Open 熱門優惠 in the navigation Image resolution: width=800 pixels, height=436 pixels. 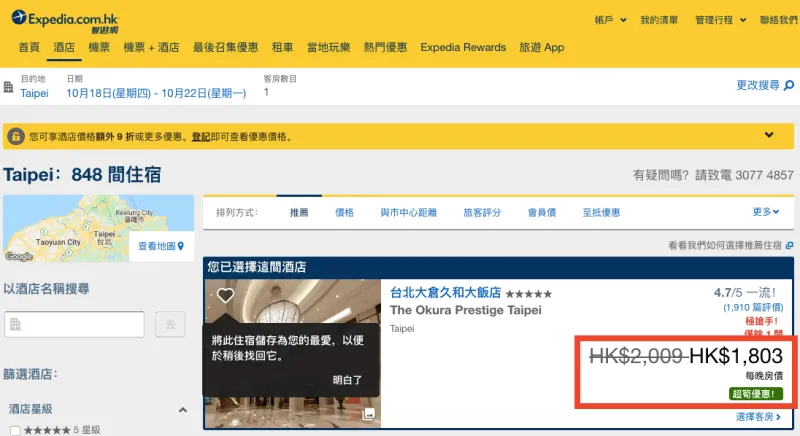[x=385, y=47]
